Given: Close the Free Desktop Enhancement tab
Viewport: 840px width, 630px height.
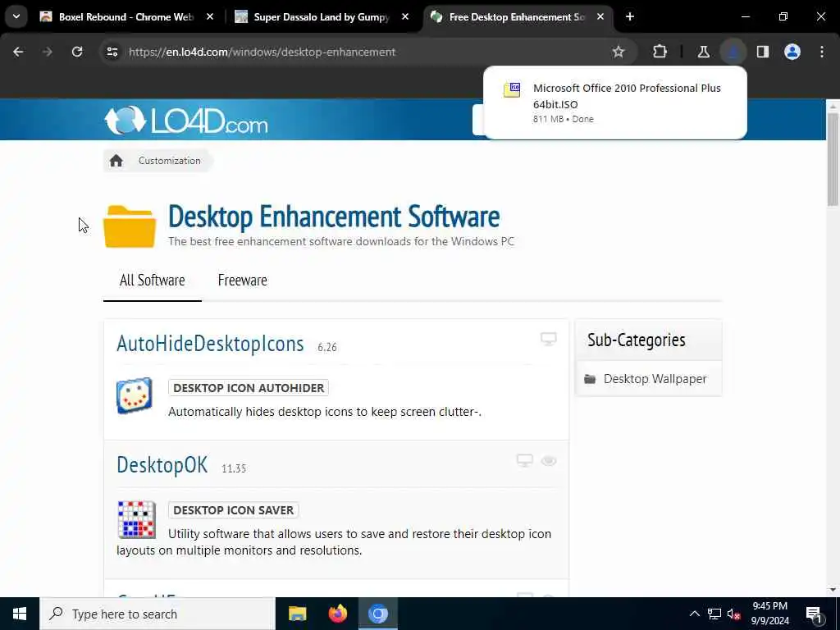Looking at the screenshot, I should tap(600, 16).
